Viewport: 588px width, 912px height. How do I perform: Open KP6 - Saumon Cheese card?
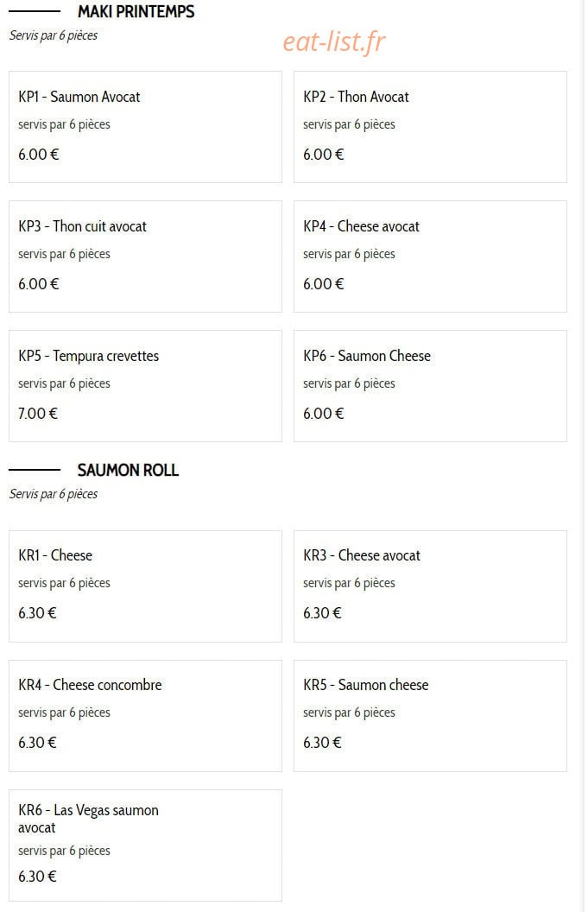(430, 386)
